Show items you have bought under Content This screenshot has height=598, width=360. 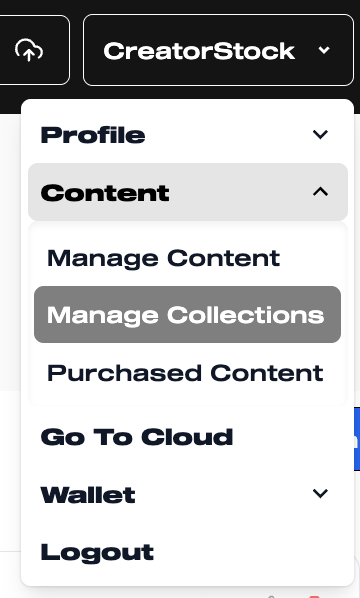(185, 373)
